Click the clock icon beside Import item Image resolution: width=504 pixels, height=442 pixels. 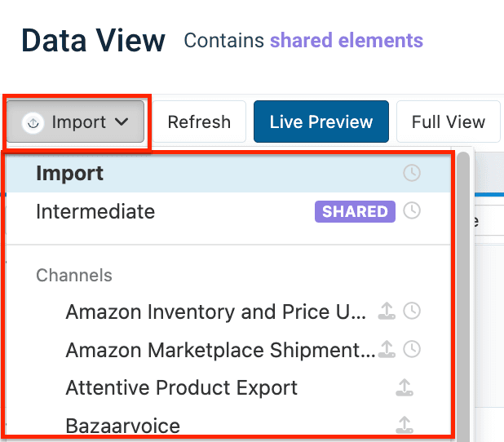[413, 173]
